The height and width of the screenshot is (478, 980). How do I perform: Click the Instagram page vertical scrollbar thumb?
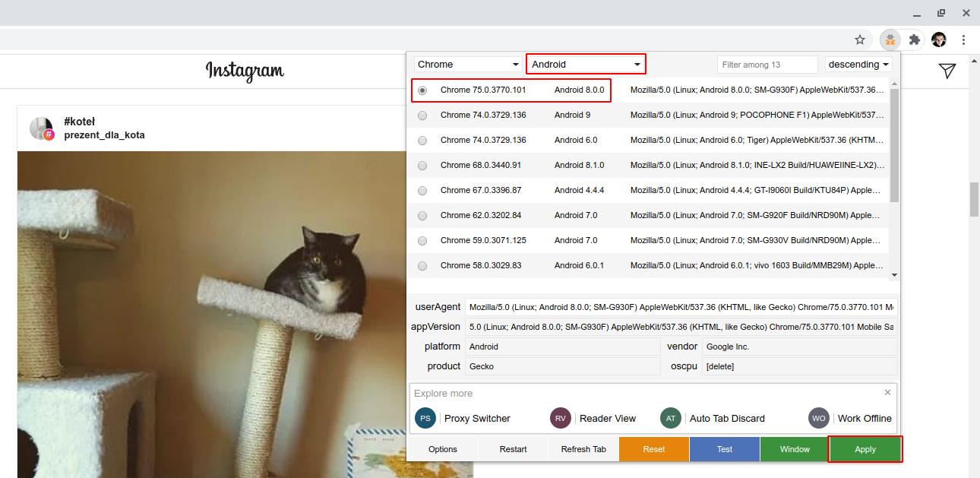pos(974,199)
